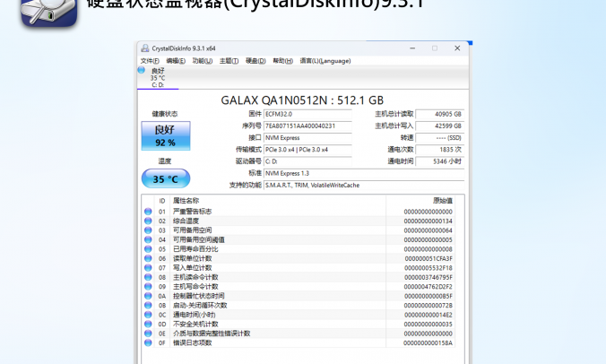Click the host writes value 42599 GB
This screenshot has width=606, height=364.
[x=439, y=126]
